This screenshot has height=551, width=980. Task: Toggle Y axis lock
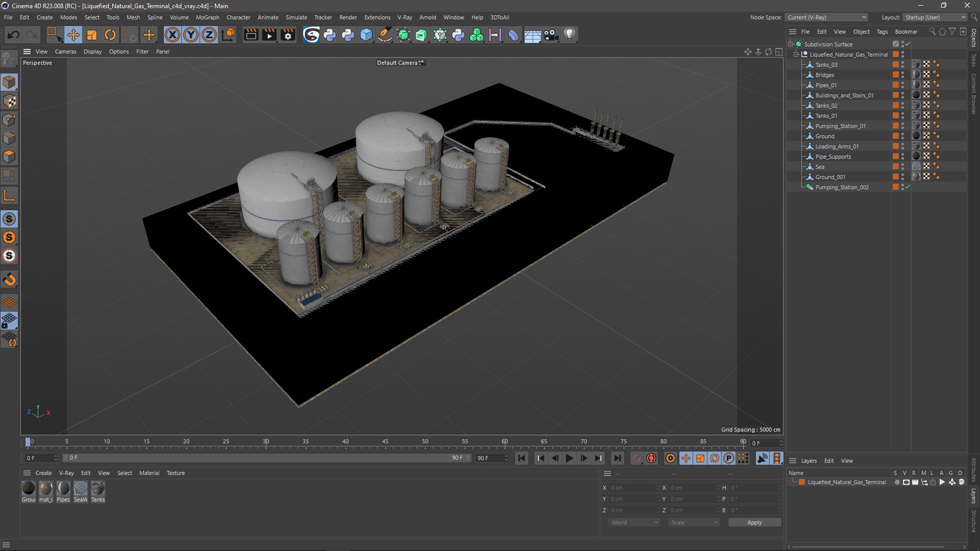191,35
